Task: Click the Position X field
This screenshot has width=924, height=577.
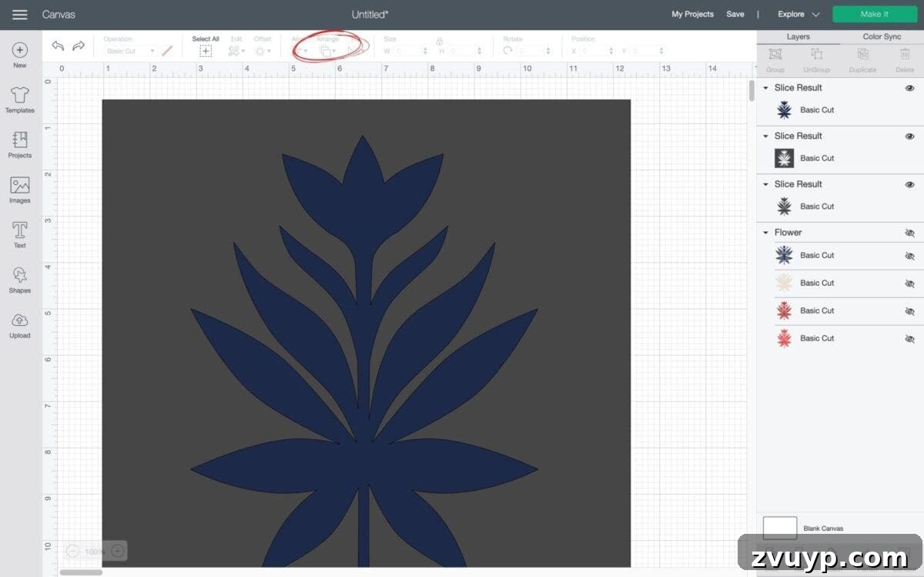Action: pyautogui.click(x=598, y=51)
